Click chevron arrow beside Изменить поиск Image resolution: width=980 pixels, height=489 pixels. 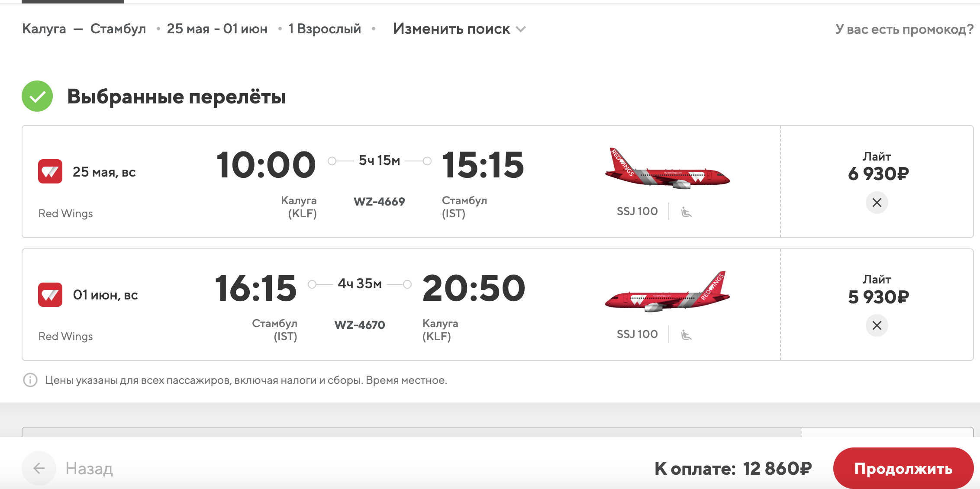coord(521,29)
